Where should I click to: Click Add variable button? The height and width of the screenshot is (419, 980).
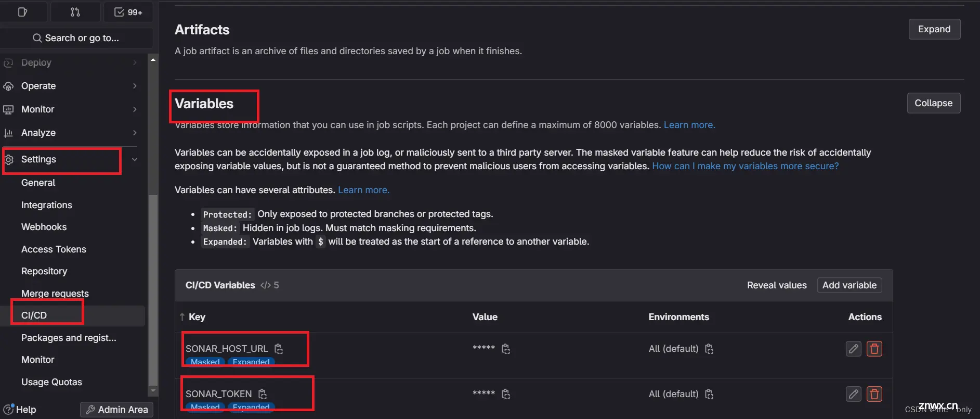pyautogui.click(x=850, y=285)
